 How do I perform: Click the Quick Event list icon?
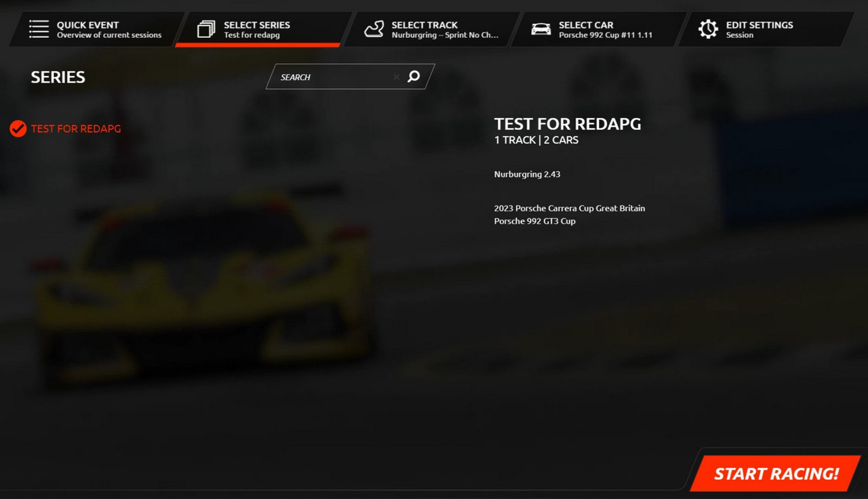click(x=39, y=29)
